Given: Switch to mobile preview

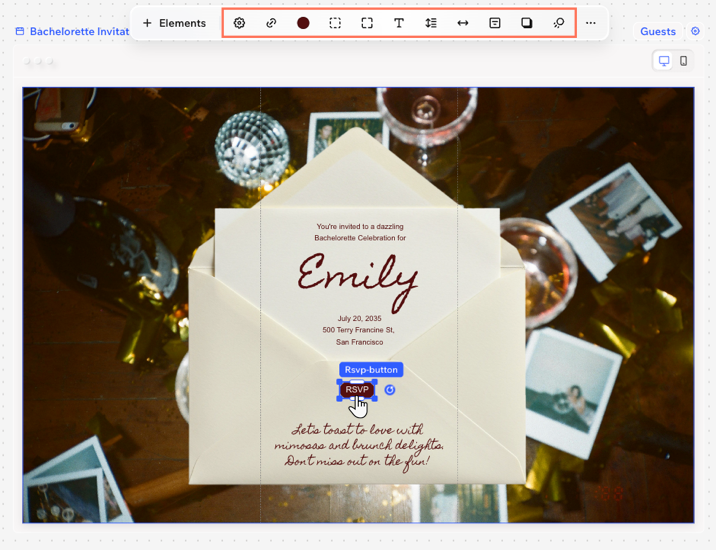Looking at the screenshot, I should coord(683,61).
